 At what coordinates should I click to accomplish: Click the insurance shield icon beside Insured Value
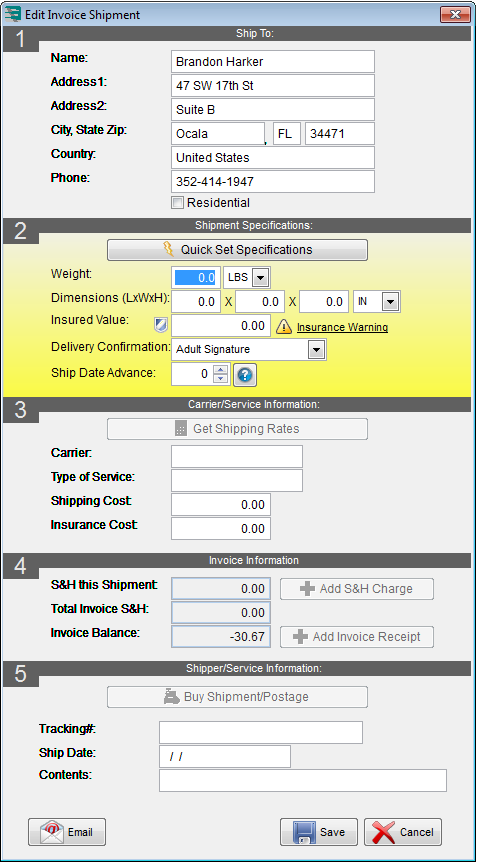click(160, 327)
